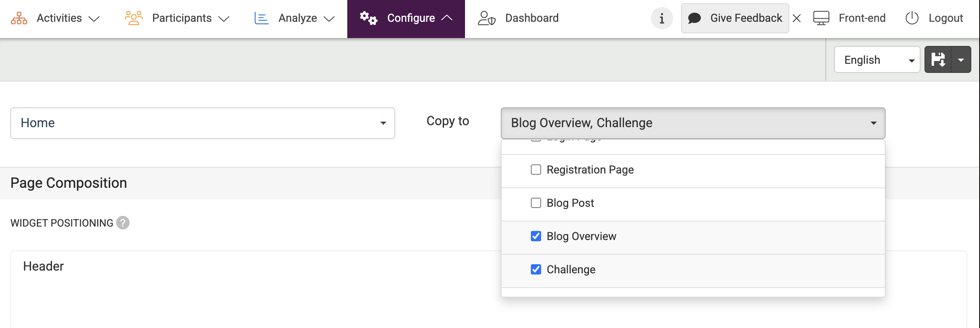Open the info icon button
This screenshot has width=980, height=328.
click(x=662, y=18)
